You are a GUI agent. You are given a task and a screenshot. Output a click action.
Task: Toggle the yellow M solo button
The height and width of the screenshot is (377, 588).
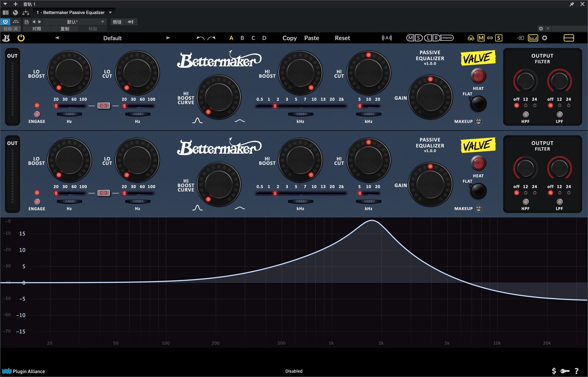tap(481, 38)
